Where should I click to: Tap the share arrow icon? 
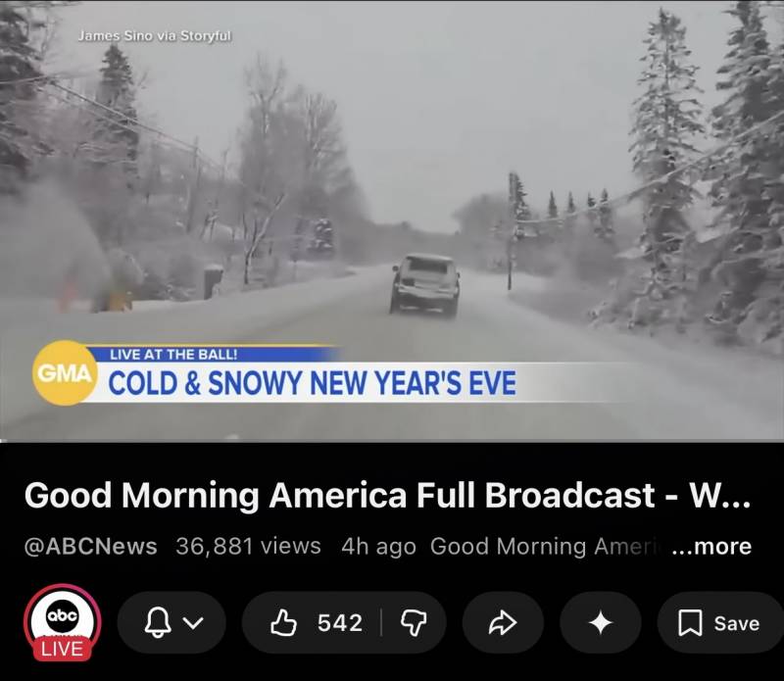503,622
